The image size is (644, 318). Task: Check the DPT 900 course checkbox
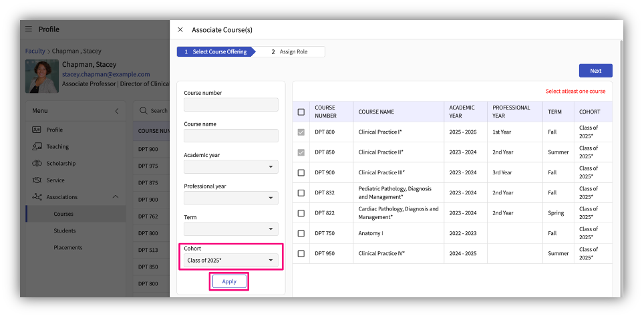click(301, 172)
